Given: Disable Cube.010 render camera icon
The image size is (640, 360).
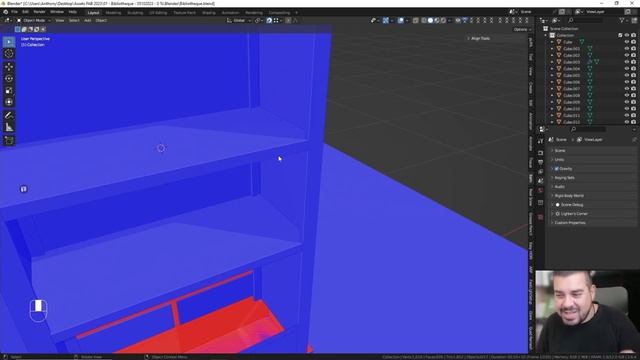Looking at the screenshot, I should click(x=633, y=109).
